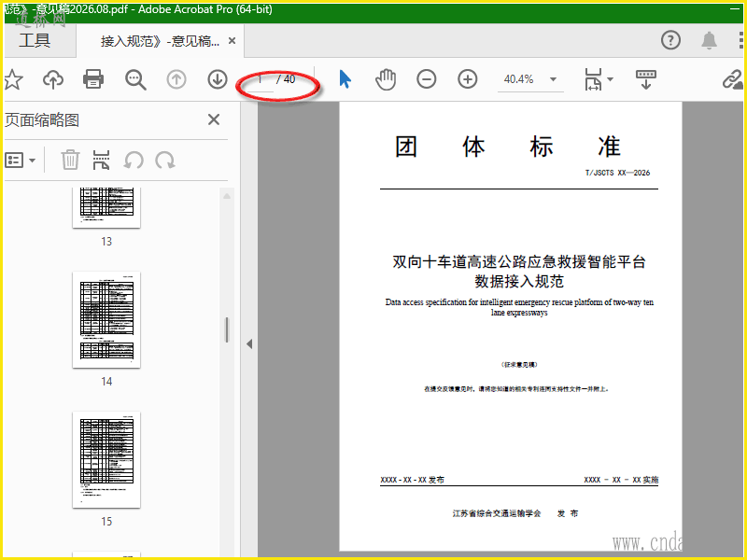Add the bookmark star icon
This screenshot has height=560, width=747.
click(13, 79)
